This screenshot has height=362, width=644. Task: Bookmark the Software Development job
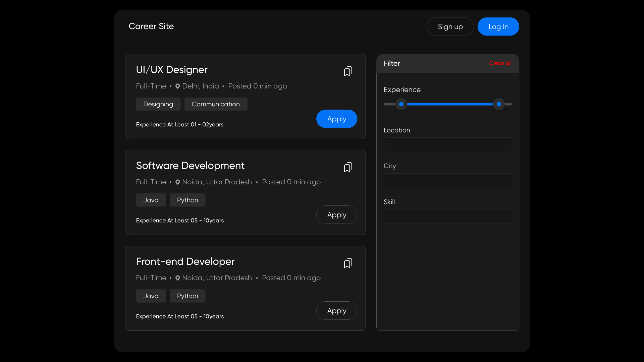click(x=348, y=167)
